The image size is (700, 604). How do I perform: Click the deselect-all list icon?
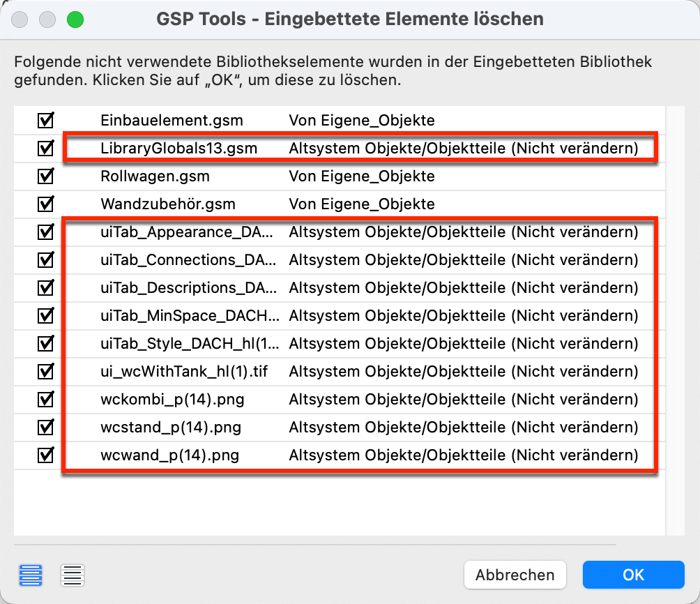[x=72, y=575]
